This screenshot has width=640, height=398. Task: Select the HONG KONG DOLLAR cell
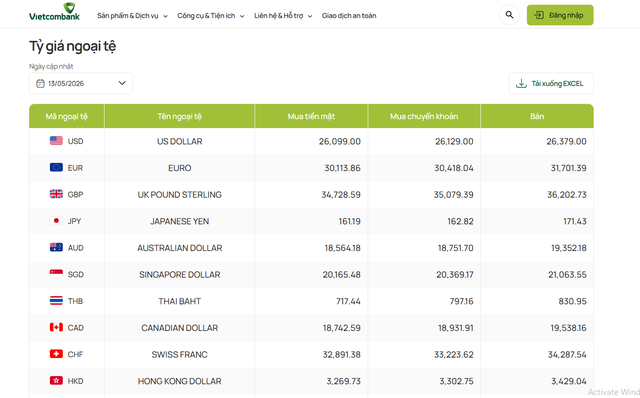point(180,381)
